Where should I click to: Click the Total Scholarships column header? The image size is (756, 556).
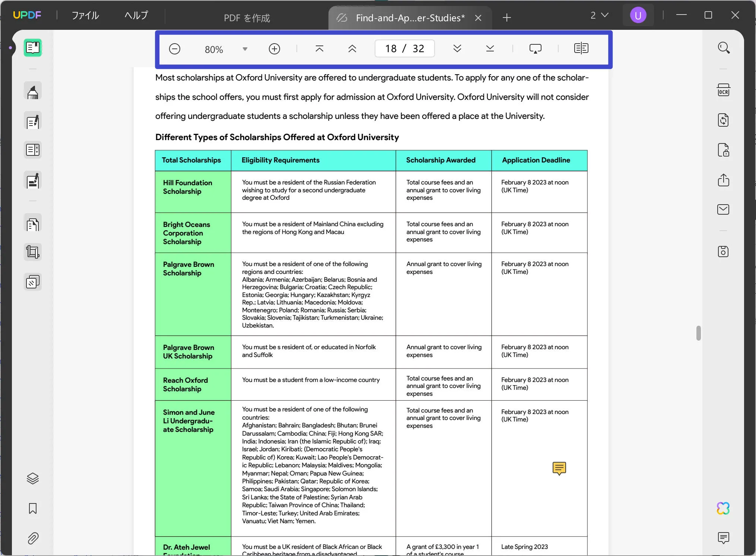pyautogui.click(x=193, y=160)
